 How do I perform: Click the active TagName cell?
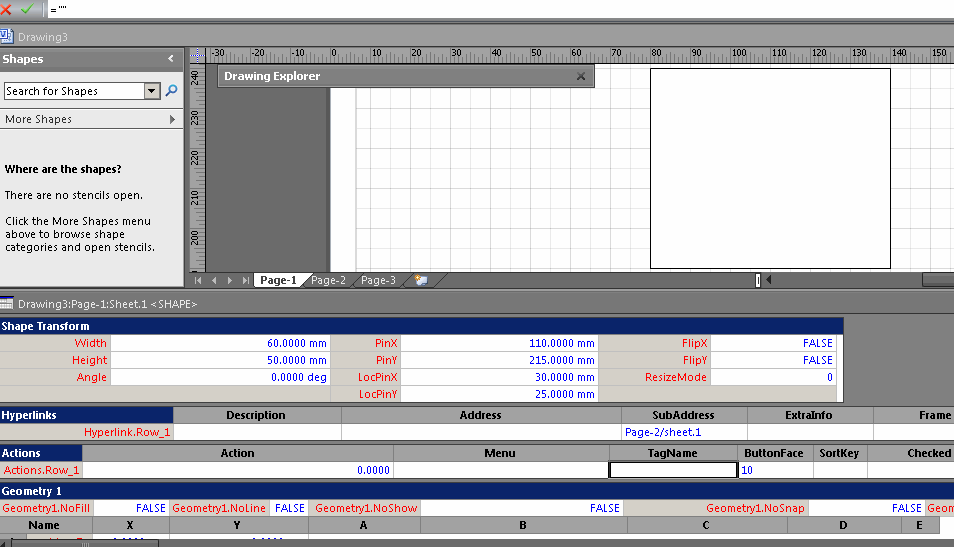click(673, 470)
